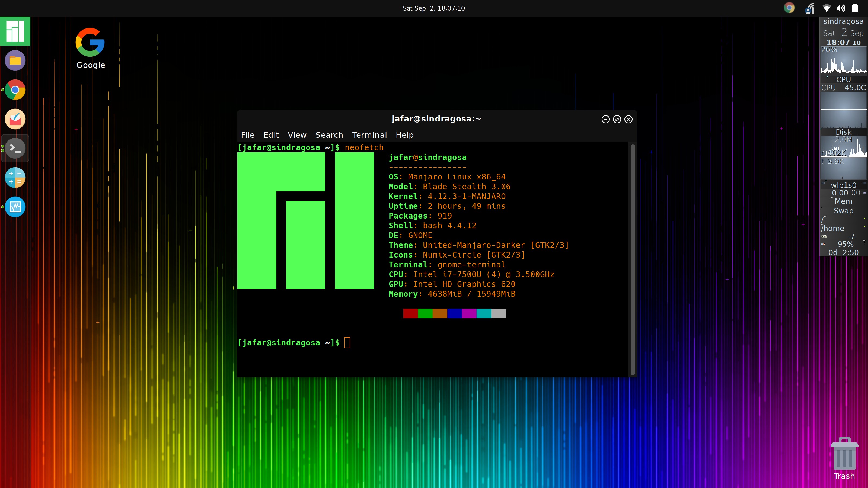
Task: Click the terminal title 'jafar@sindragosa:~'
Action: pos(436,119)
